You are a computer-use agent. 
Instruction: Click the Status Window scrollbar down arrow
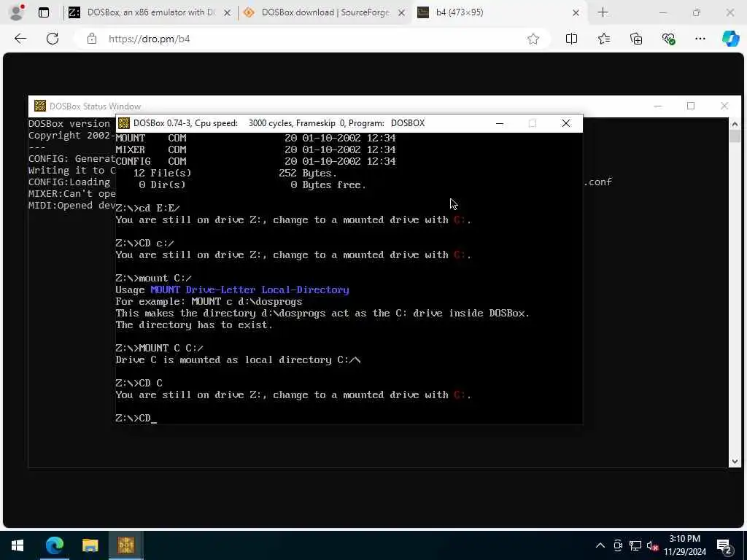click(734, 461)
